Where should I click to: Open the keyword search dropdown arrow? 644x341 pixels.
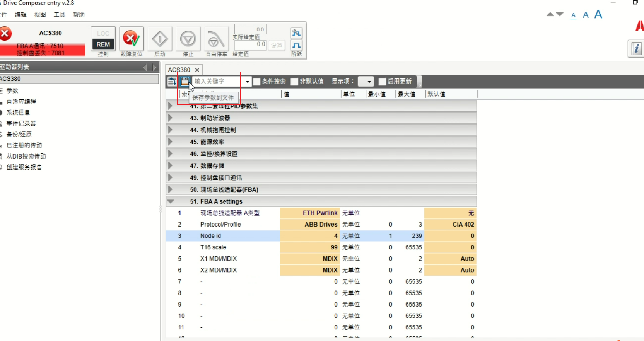[x=247, y=82]
